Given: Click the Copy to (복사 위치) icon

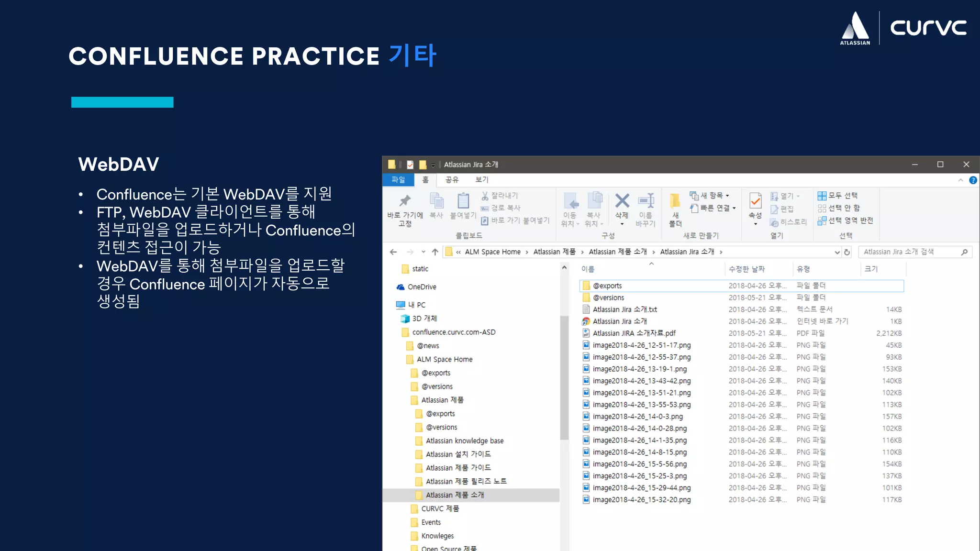Looking at the screenshot, I should (594, 201).
